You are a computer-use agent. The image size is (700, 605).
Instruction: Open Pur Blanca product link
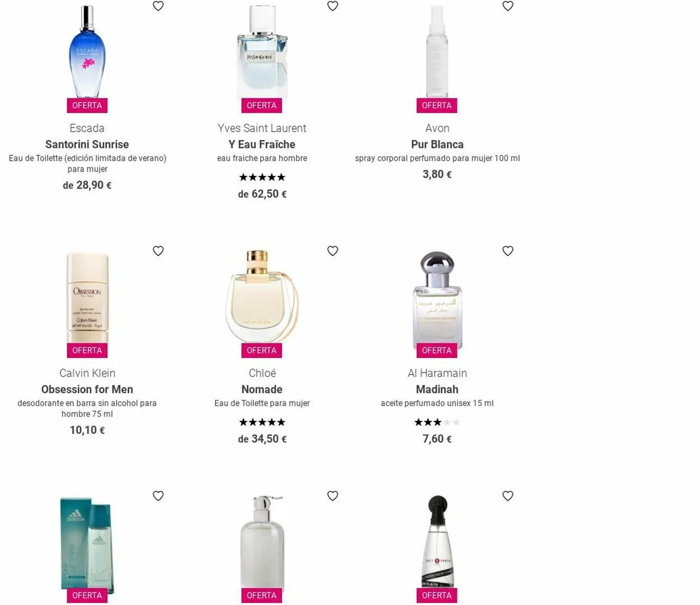(437, 145)
